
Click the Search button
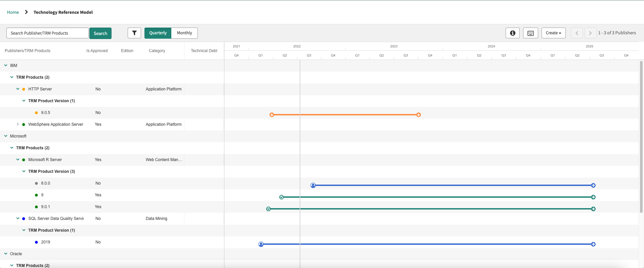pos(100,33)
